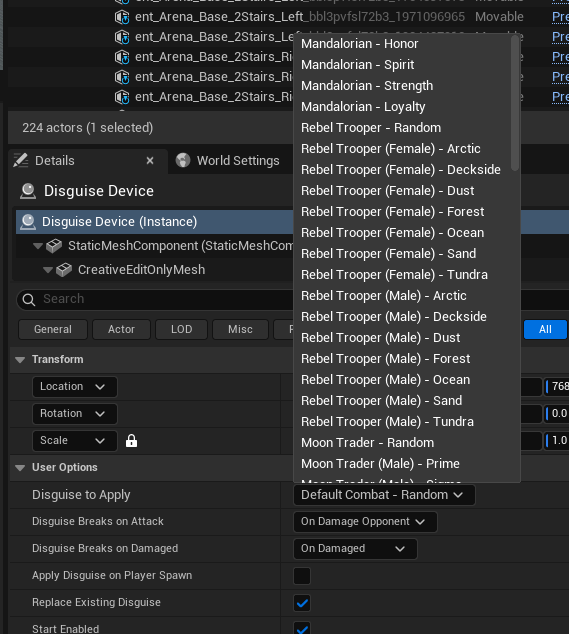
Task: Choose Mandalorian - Spirit from list
Action: click(x=357, y=65)
